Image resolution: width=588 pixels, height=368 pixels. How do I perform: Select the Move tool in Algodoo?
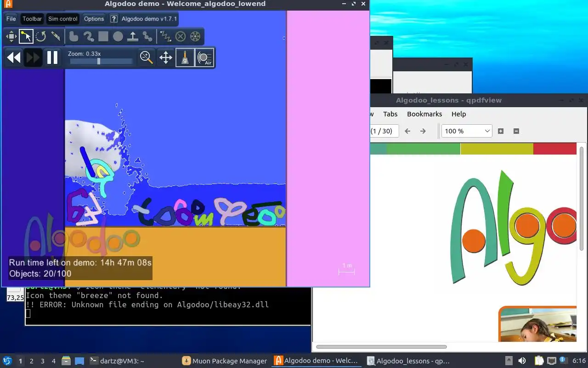(x=11, y=36)
